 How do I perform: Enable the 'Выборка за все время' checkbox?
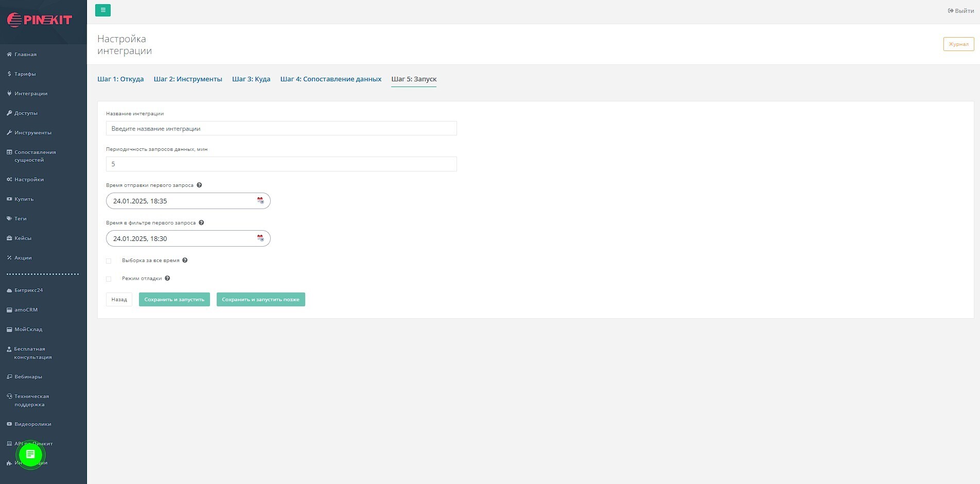pyautogui.click(x=109, y=261)
